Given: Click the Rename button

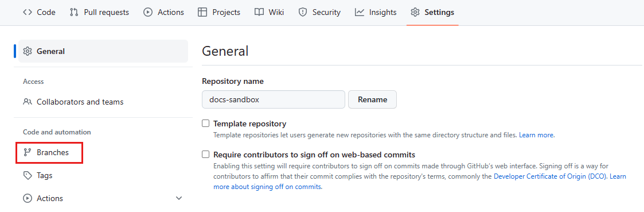Looking at the screenshot, I should pyautogui.click(x=373, y=99).
